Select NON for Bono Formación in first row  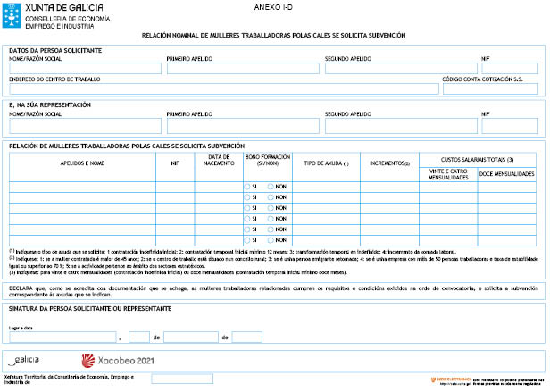(x=271, y=186)
